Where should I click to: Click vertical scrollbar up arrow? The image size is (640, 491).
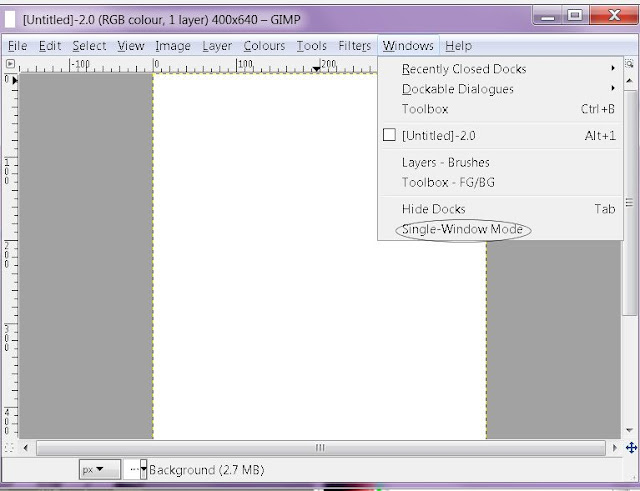tap(629, 81)
